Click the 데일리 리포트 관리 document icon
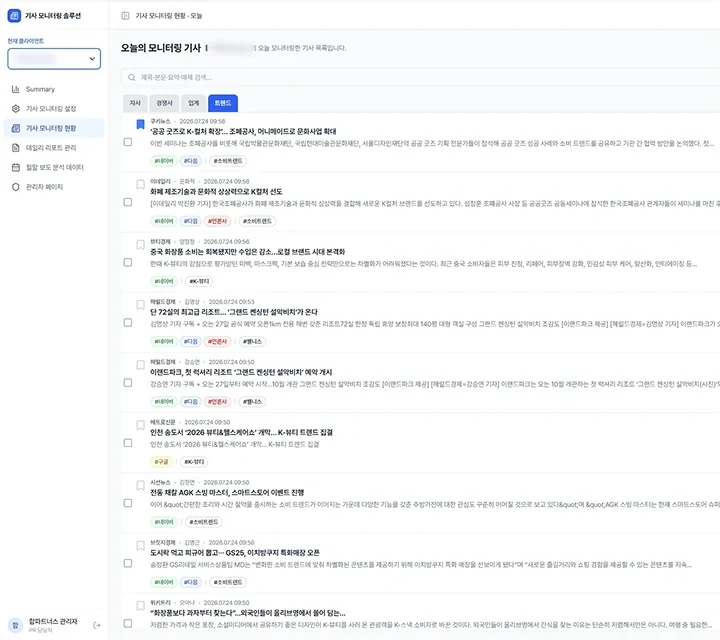The width and height of the screenshot is (720, 640). click(x=16, y=148)
